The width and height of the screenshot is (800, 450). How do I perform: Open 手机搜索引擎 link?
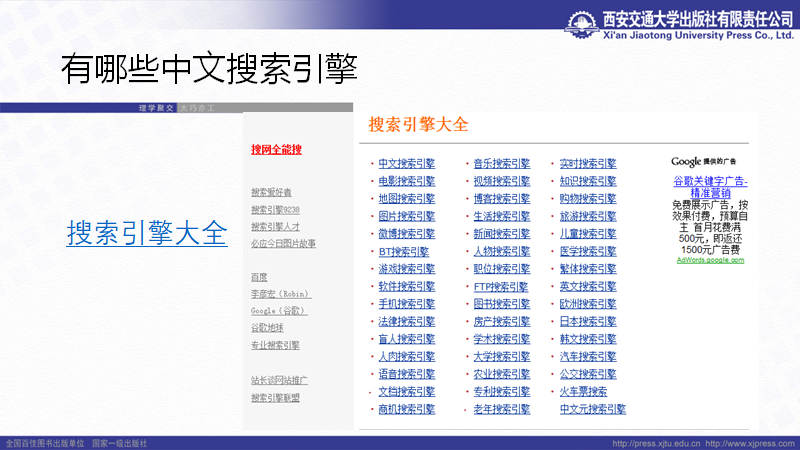tap(407, 304)
